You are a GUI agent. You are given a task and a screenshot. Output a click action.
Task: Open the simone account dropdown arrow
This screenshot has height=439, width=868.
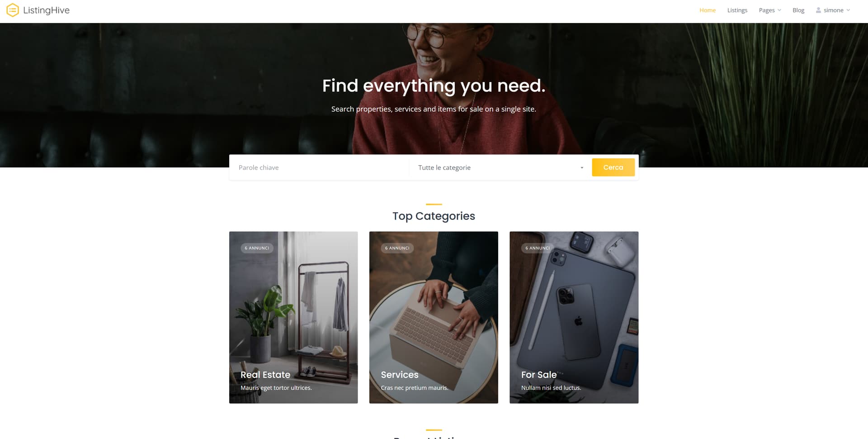[848, 10]
